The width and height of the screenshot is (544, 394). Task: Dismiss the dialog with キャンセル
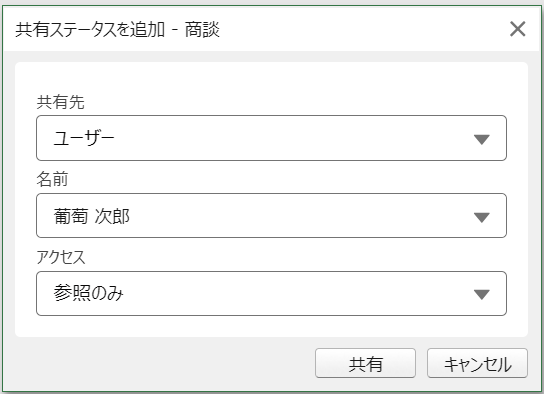point(477,363)
